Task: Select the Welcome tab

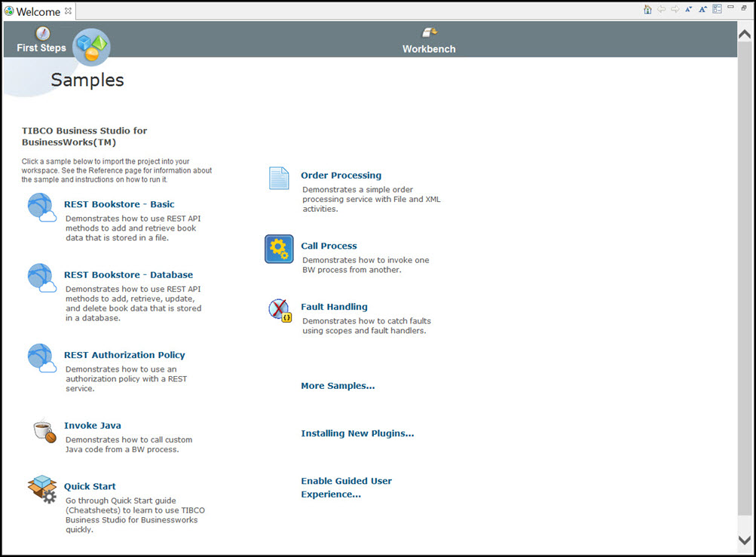Action: [38, 11]
